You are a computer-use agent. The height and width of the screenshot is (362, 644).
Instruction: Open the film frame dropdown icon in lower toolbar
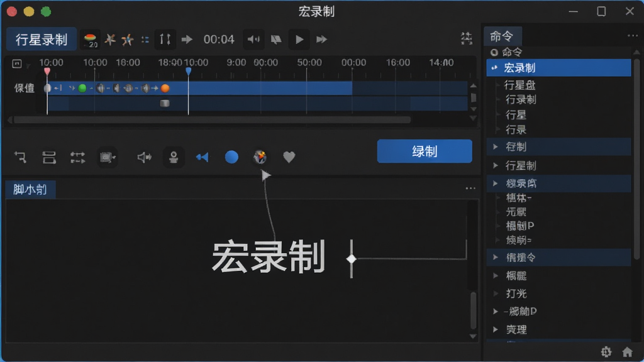(108, 157)
